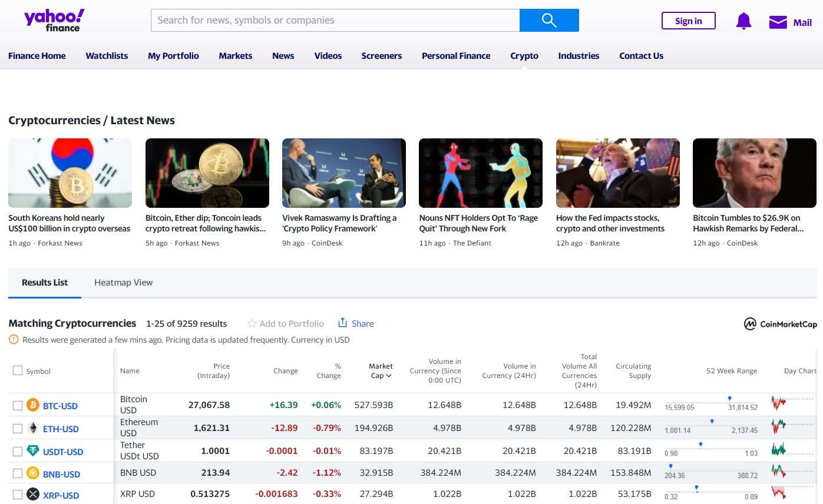The height and width of the screenshot is (504, 823).
Task: Click the search for news or symbols field
Action: 335,20
